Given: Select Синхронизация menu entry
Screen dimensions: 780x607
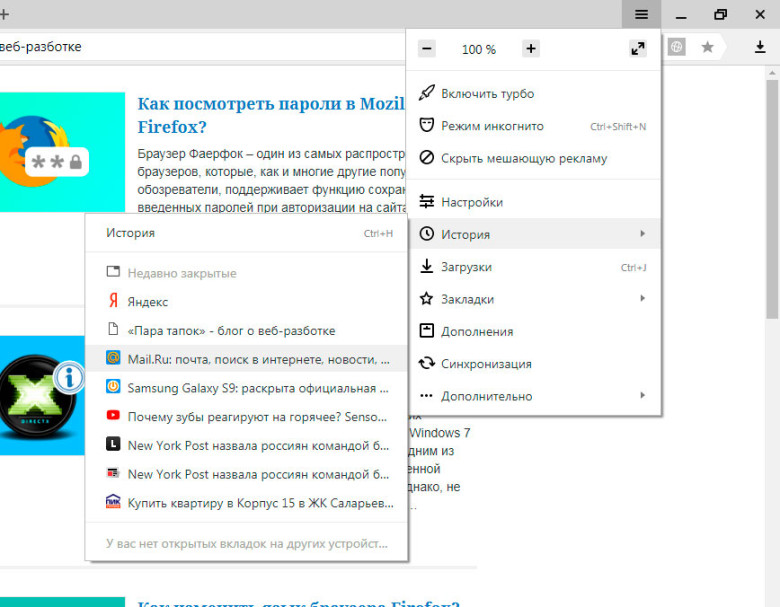Looking at the screenshot, I should pos(534,364).
